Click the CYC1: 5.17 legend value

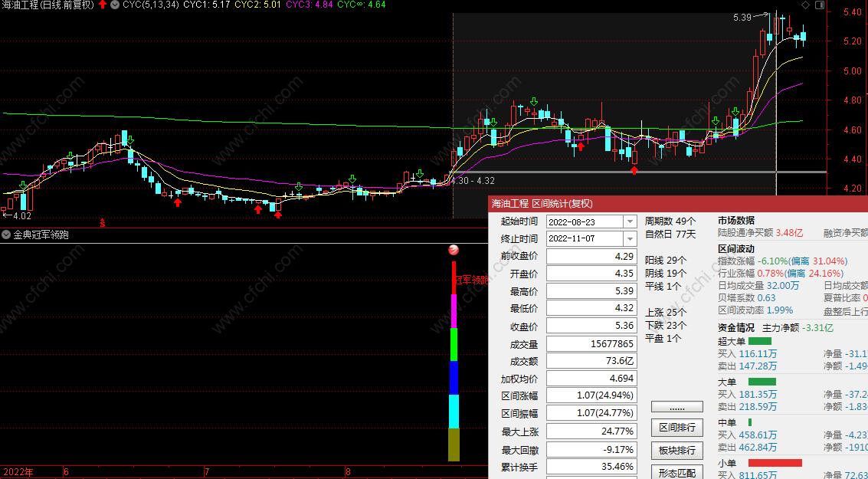[207, 5]
